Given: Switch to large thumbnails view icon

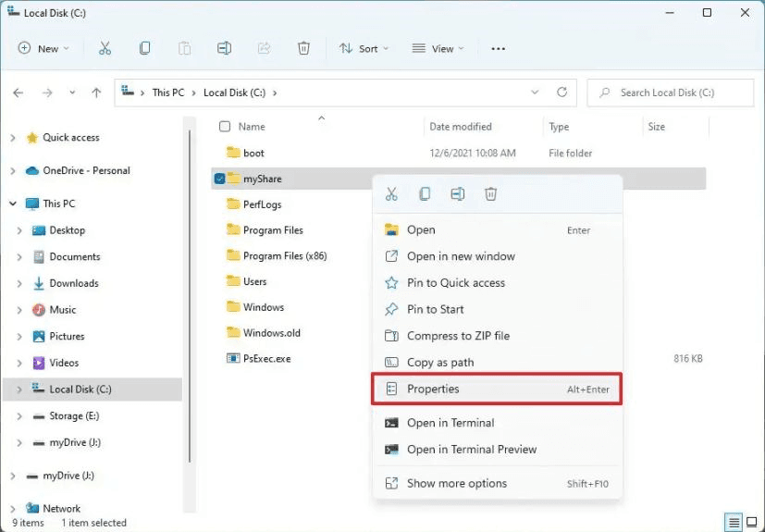Looking at the screenshot, I should 750,523.
